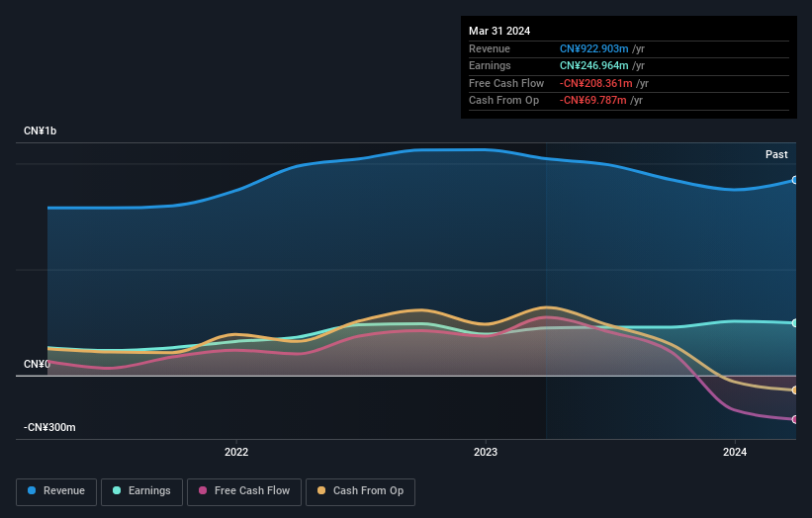Screen dimensions: 812x518
Task: Toggle the Cash From Op legend button
Action: pos(360,491)
